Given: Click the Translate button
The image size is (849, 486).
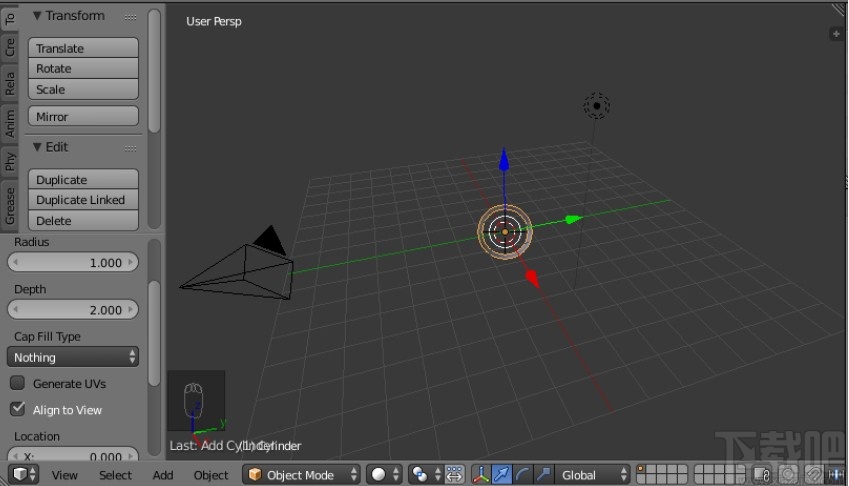Looking at the screenshot, I should [83, 48].
